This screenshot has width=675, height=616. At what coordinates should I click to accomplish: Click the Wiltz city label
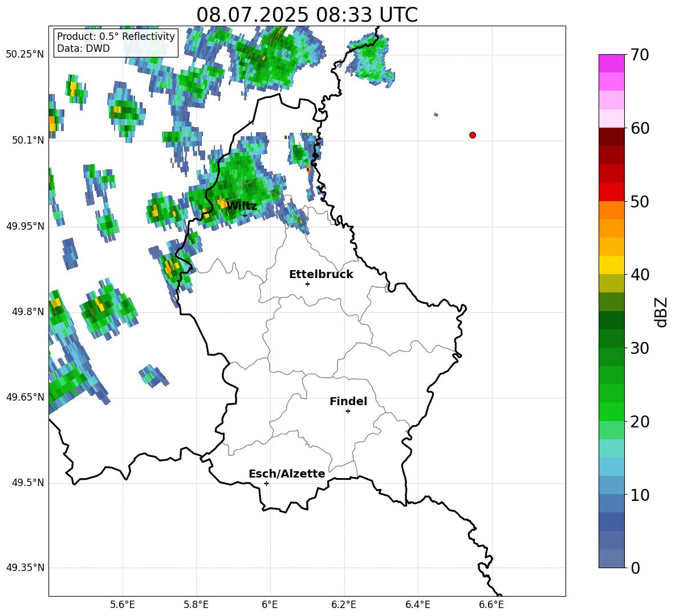(x=242, y=206)
